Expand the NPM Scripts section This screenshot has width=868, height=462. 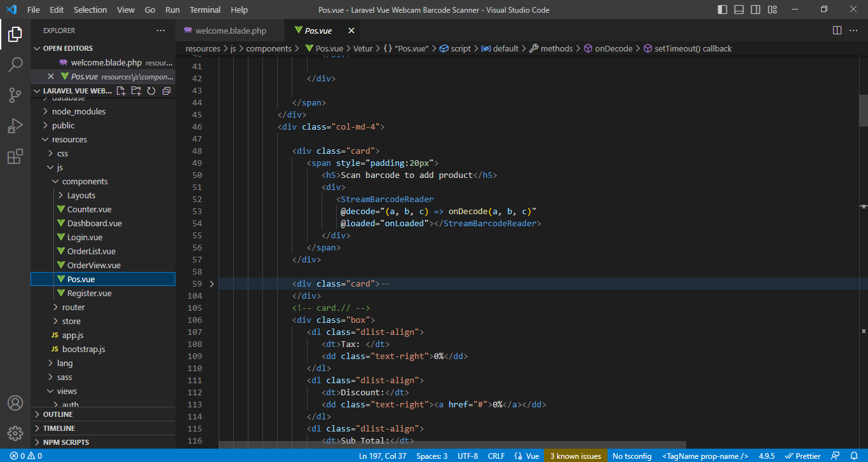click(103, 442)
